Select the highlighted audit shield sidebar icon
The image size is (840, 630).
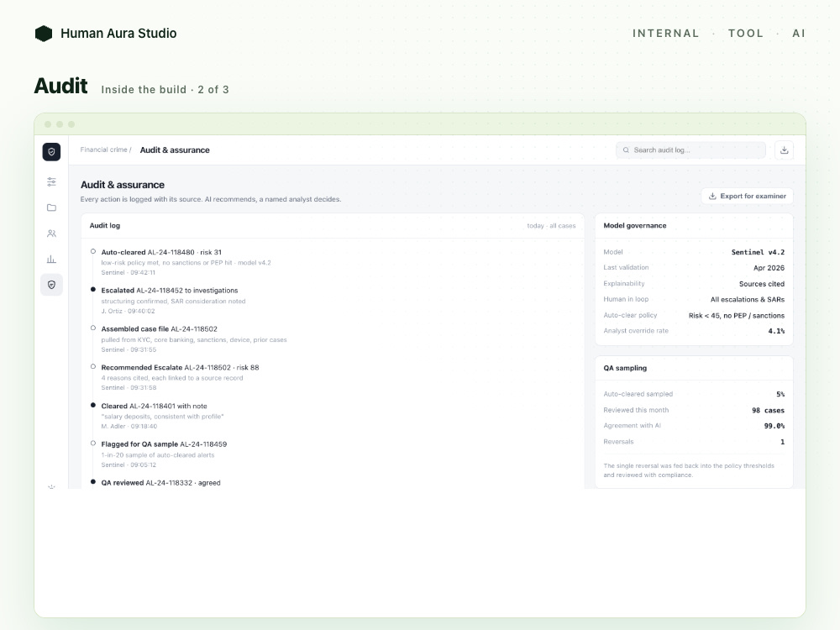coord(51,285)
